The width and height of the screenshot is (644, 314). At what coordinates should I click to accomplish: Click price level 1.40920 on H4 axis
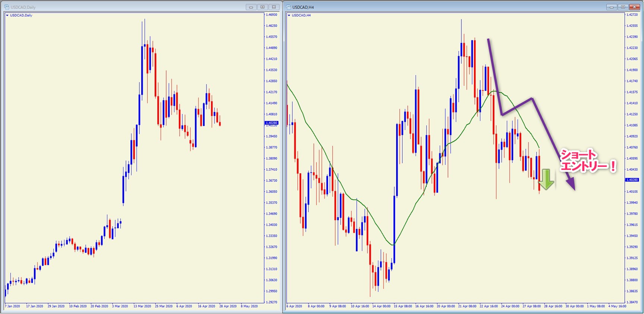pos(632,136)
